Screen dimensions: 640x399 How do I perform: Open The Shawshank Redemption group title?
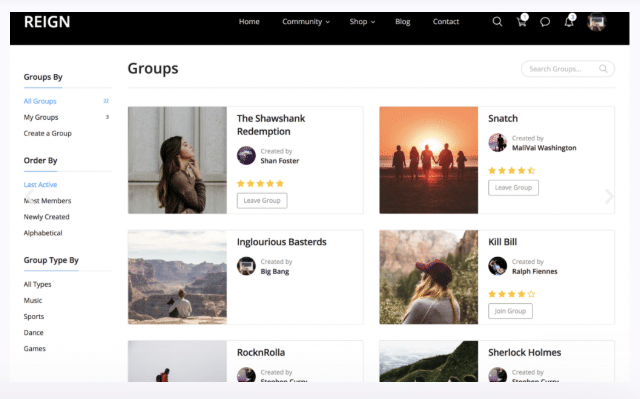point(271,125)
